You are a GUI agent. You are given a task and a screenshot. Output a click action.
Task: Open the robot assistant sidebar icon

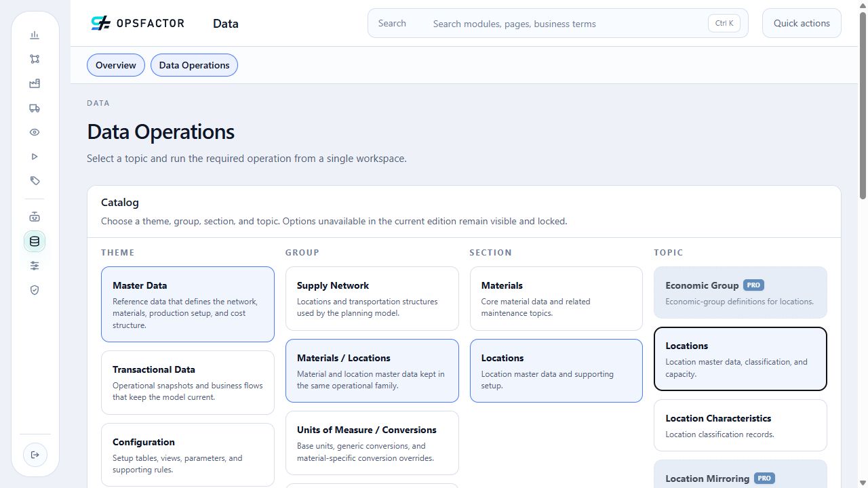(x=35, y=217)
